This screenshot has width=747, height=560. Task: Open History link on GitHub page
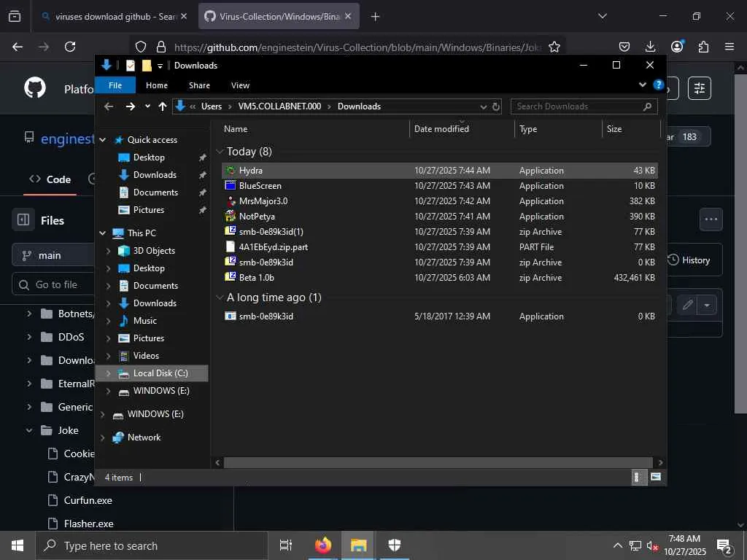[689, 260]
